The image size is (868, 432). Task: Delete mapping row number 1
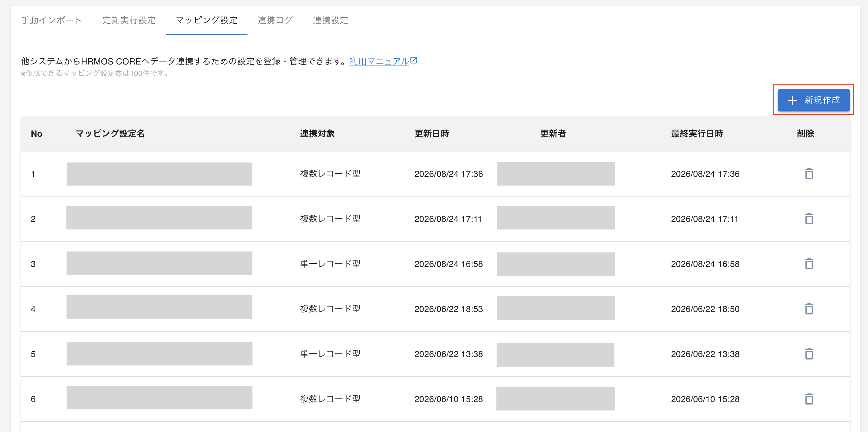point(809,174)
